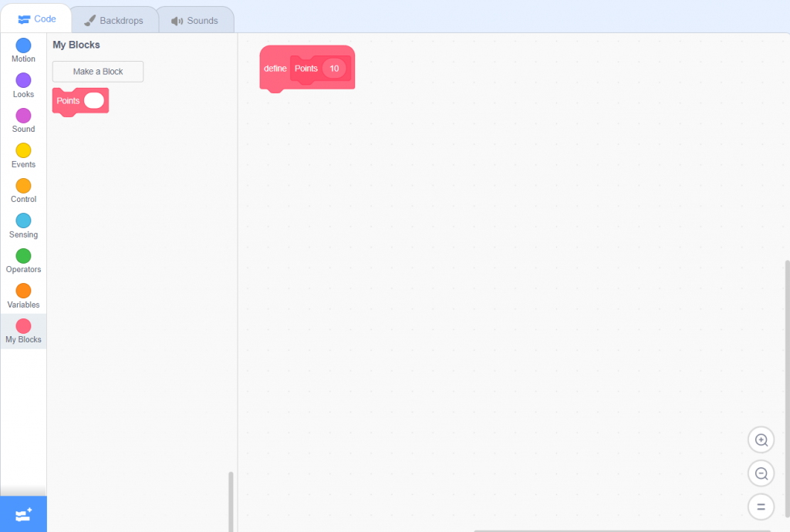The width and height of the screenshot is (790, 532).
Task: Zoom in on the code workspace
Action: click(x=761, y=439)
